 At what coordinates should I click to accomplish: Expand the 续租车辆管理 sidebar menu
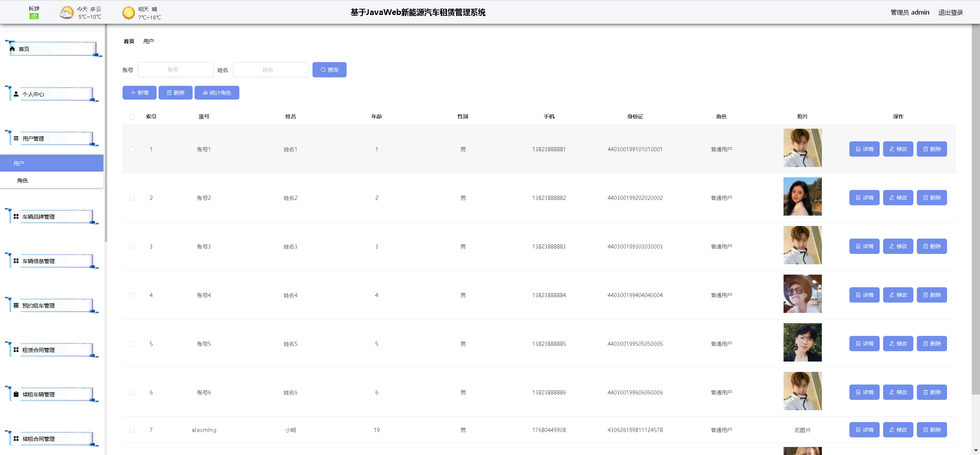click(x=52, y=394)
